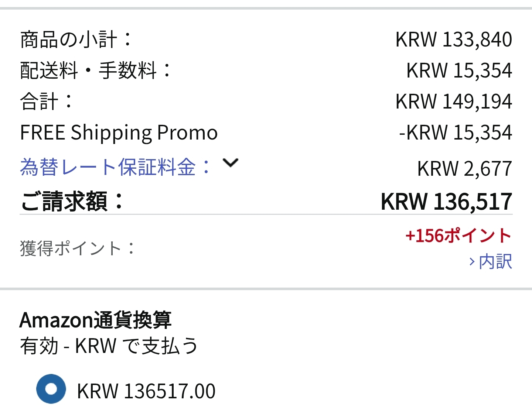Open the 内訳 points breakdown link

pos(495,262)
